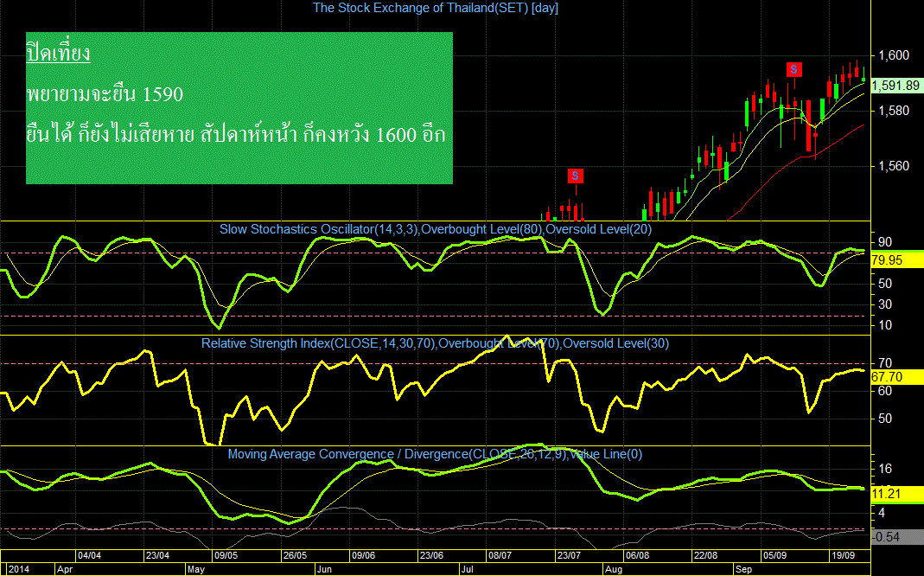924x576 pixels.
Task: Click the May month label
Action: point(195,570)
